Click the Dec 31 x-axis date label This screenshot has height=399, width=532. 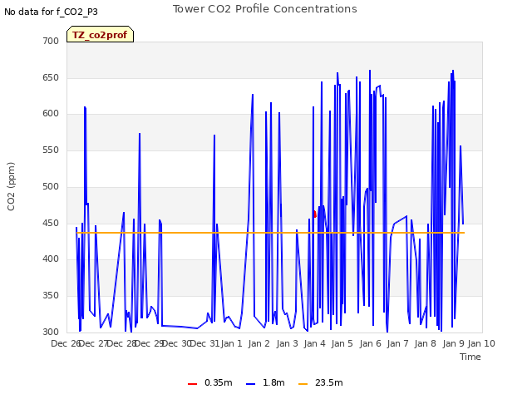click(205, 343)
